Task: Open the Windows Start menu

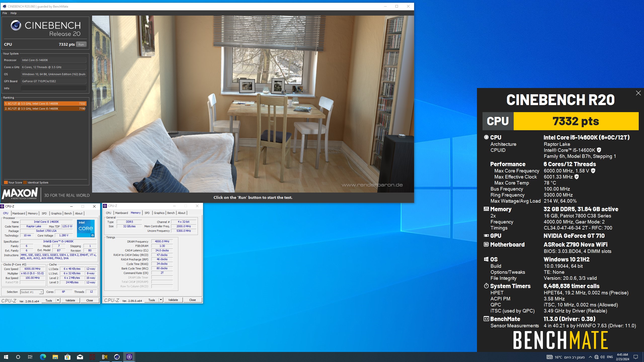Action: 6,357
